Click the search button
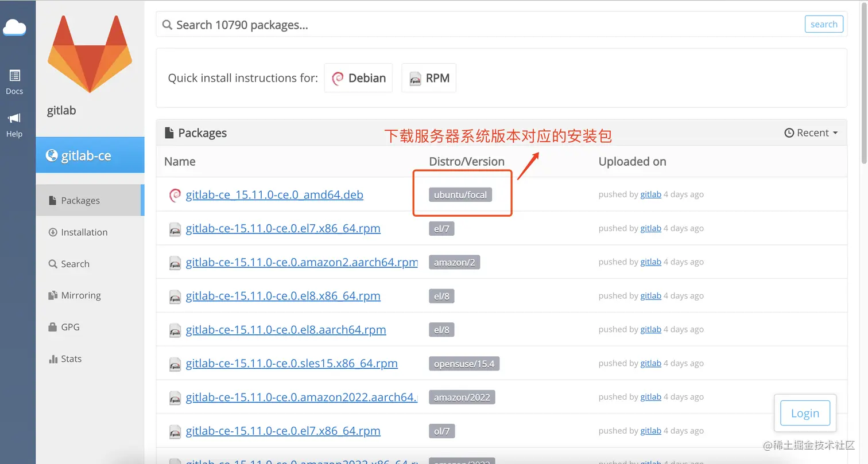The width and height of the screenshot is (868, 464). point(824,24)
